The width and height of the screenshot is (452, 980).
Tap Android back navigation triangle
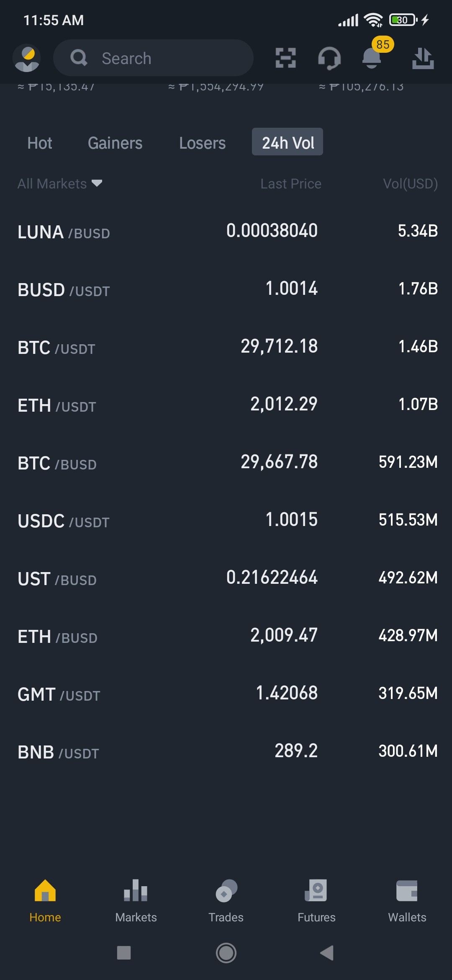tap(327, 953)
